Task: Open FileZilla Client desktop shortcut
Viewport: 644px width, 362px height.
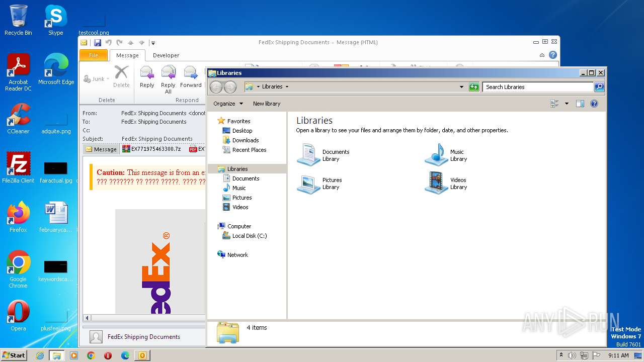Action: 18,167
